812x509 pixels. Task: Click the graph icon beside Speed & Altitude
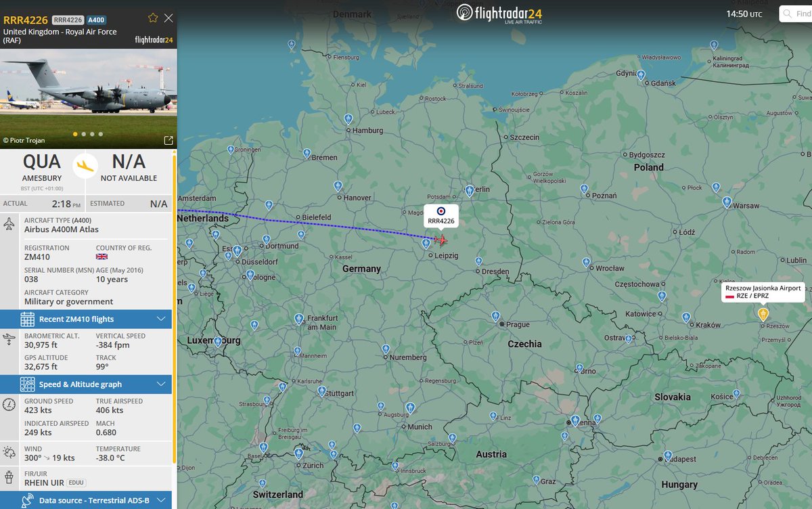[28, 384]
